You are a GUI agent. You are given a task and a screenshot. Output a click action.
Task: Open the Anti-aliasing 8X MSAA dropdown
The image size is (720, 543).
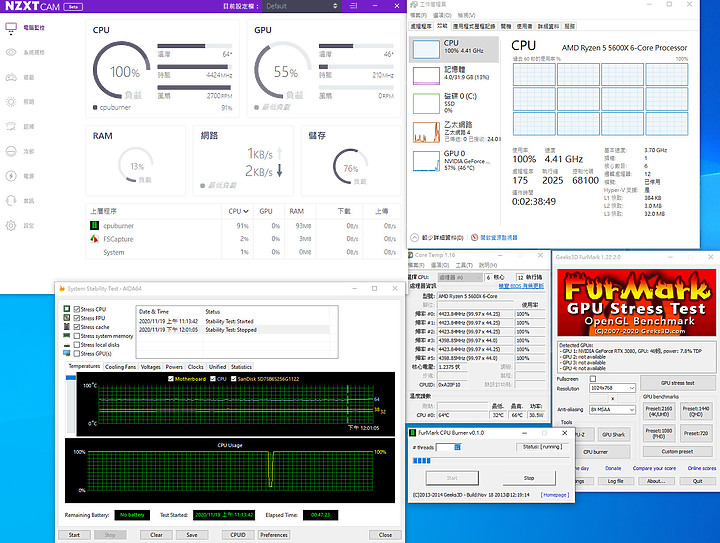coord(612,409)
